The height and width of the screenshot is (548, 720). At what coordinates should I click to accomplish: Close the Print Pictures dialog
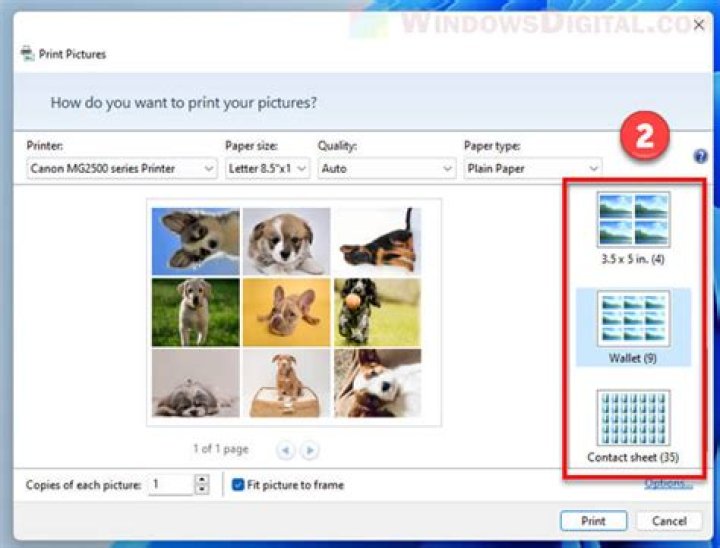(699, 26)
